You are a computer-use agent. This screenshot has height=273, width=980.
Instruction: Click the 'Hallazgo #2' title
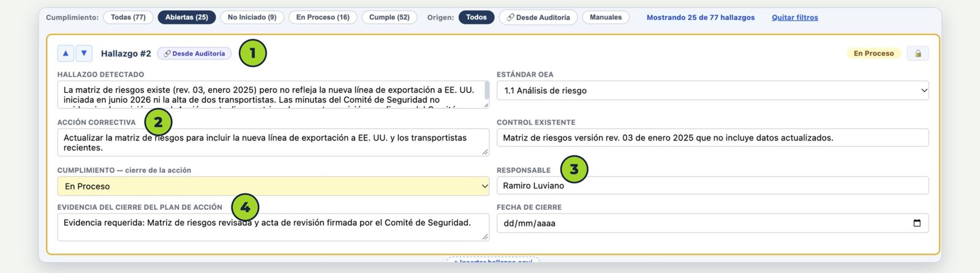click(x=126, y=53)
